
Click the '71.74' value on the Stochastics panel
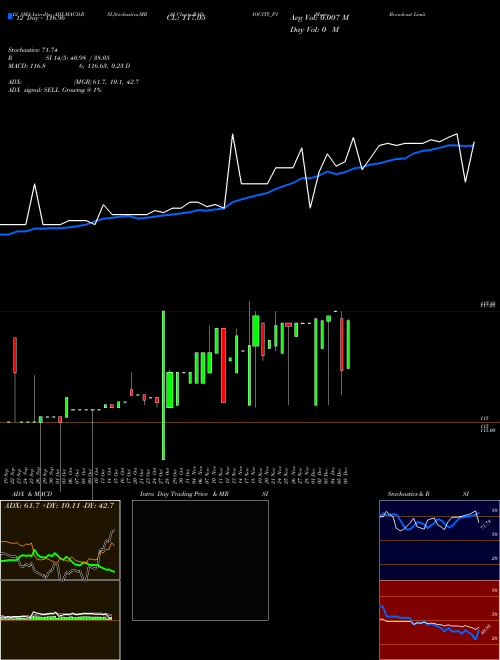click(x=486, y=525)
